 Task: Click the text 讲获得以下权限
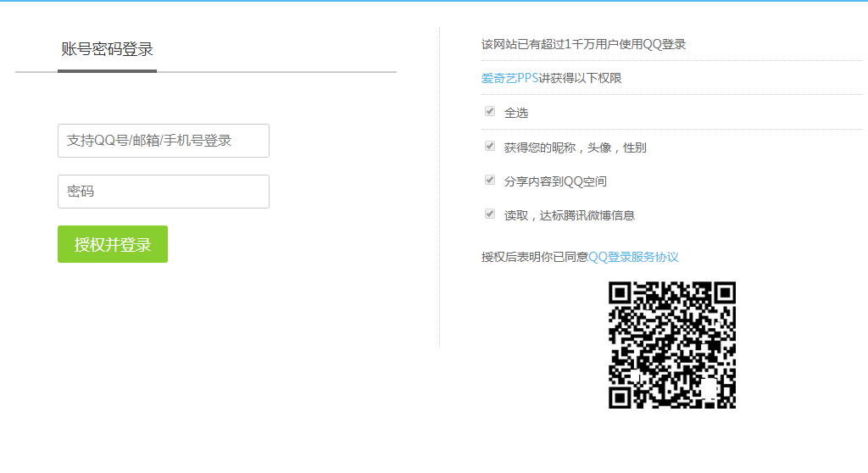(580, 78)
